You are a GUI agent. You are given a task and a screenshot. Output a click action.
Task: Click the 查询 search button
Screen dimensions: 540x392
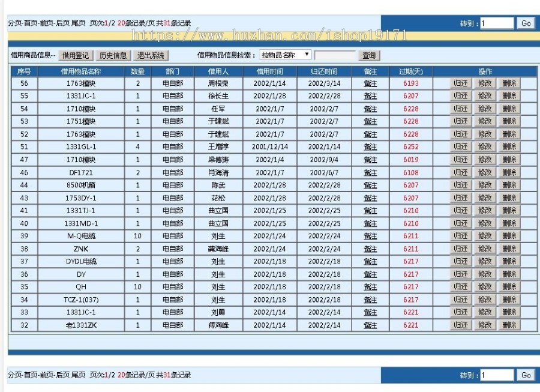368,55
